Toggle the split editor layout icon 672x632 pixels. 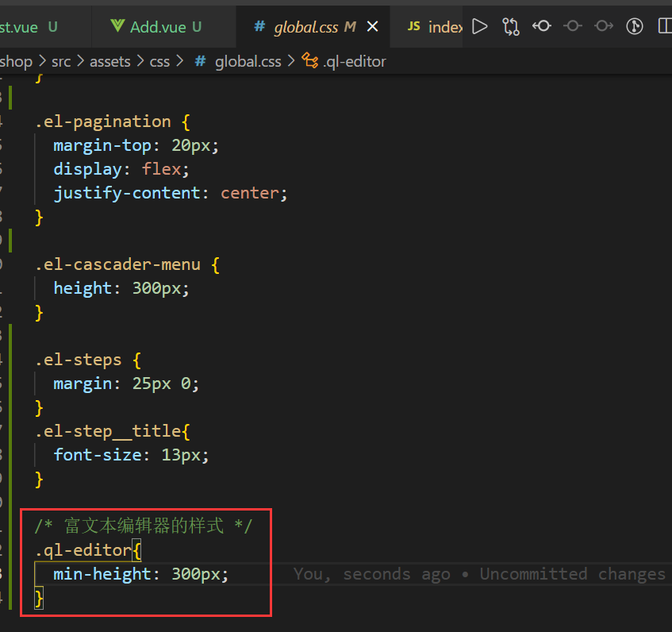pyautogui.click(x=665, y=25)
